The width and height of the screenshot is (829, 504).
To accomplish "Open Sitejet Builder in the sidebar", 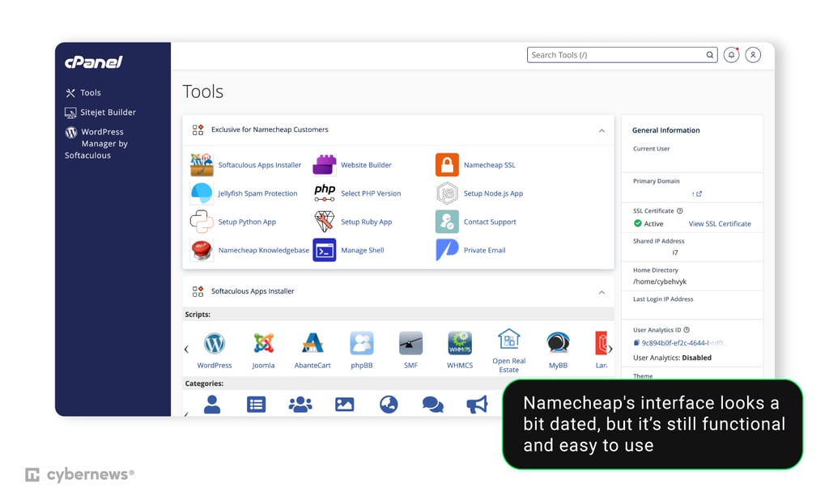I will 100,112.
